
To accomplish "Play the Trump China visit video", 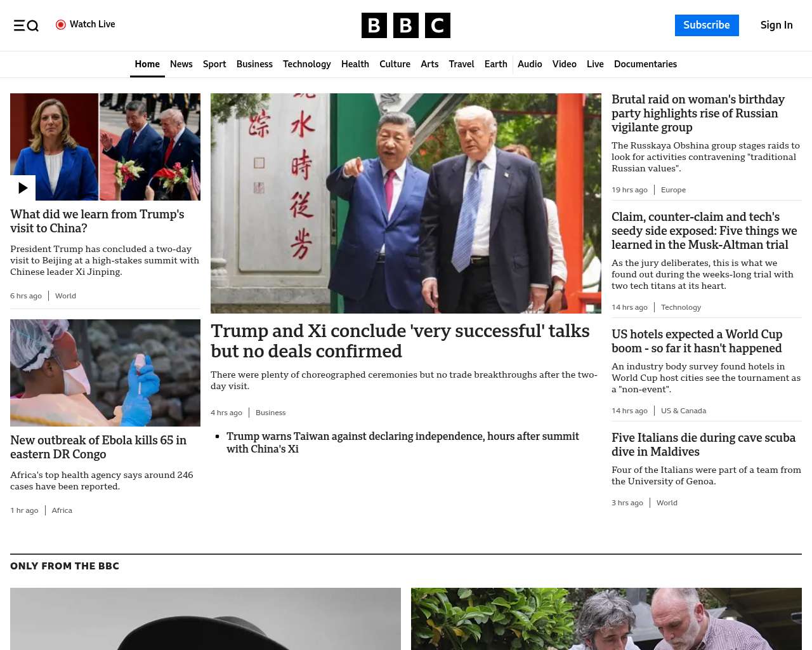I will [x=23, y=188].
